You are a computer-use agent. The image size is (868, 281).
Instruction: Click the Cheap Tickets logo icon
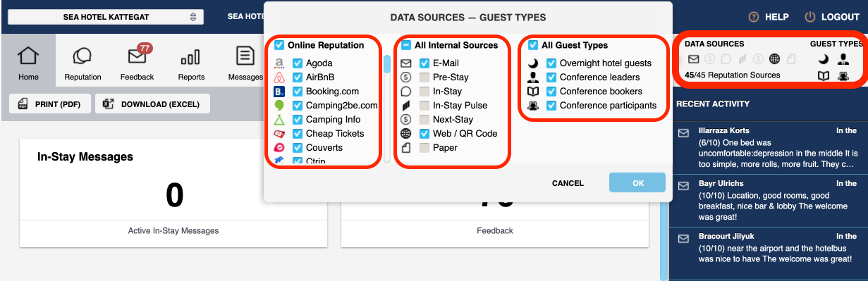point(279,134)
